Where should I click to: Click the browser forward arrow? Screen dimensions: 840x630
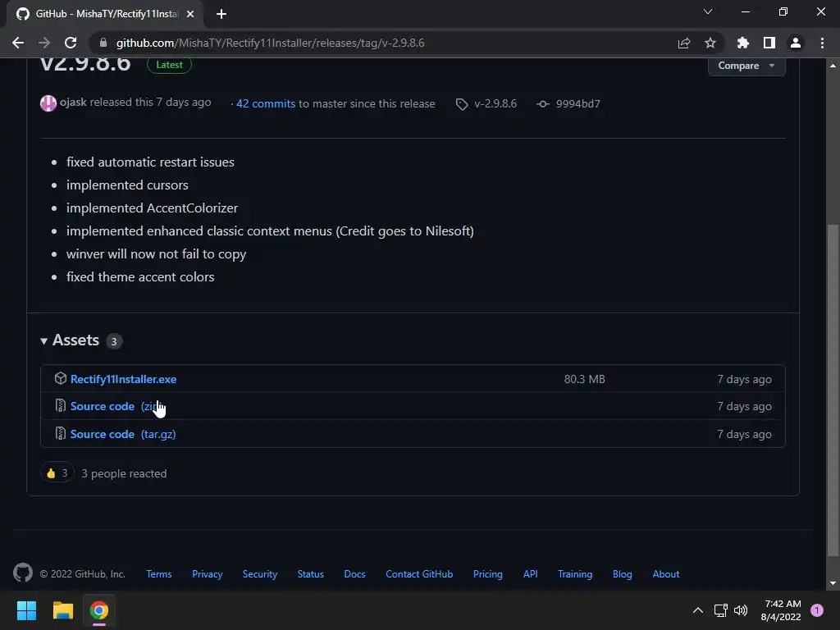[x=44, y=43]
